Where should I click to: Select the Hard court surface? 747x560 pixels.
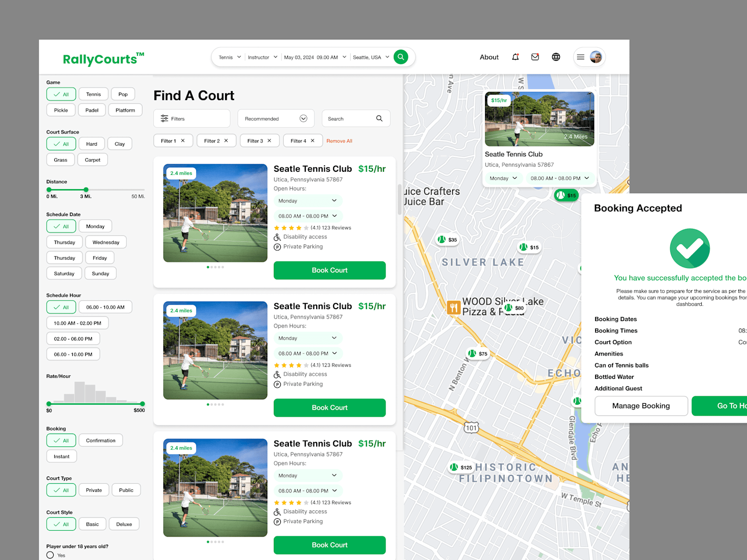pyautogui.click(x=92, y=144)
